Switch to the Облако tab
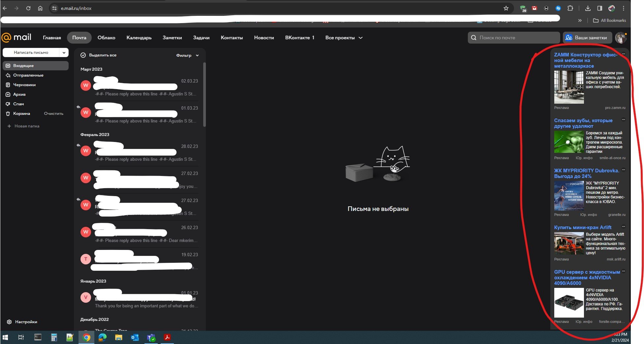This screenshot has height=344, width=644. [x=106, y=38]
